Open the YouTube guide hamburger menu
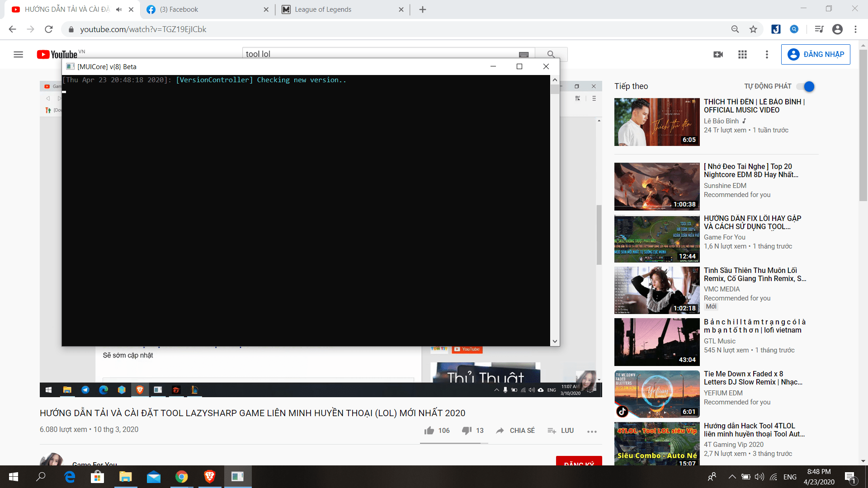The image size is (868, 488). 18,55
